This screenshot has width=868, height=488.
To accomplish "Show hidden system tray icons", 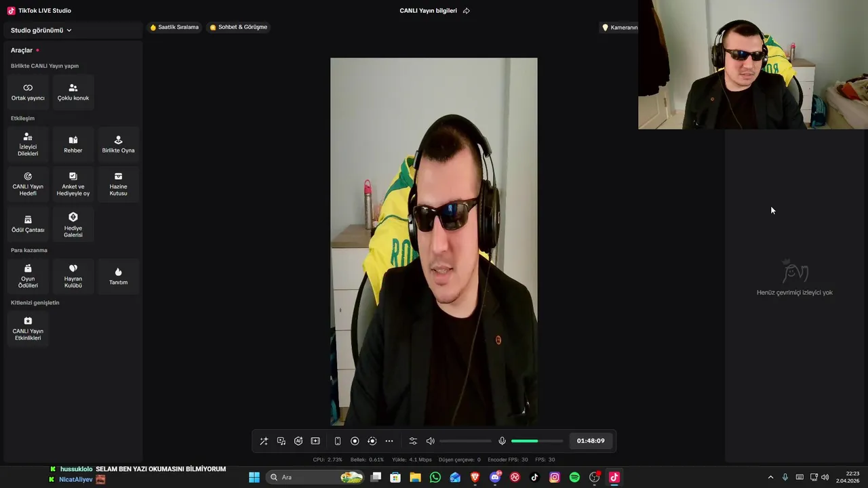I will pos(770,478).
